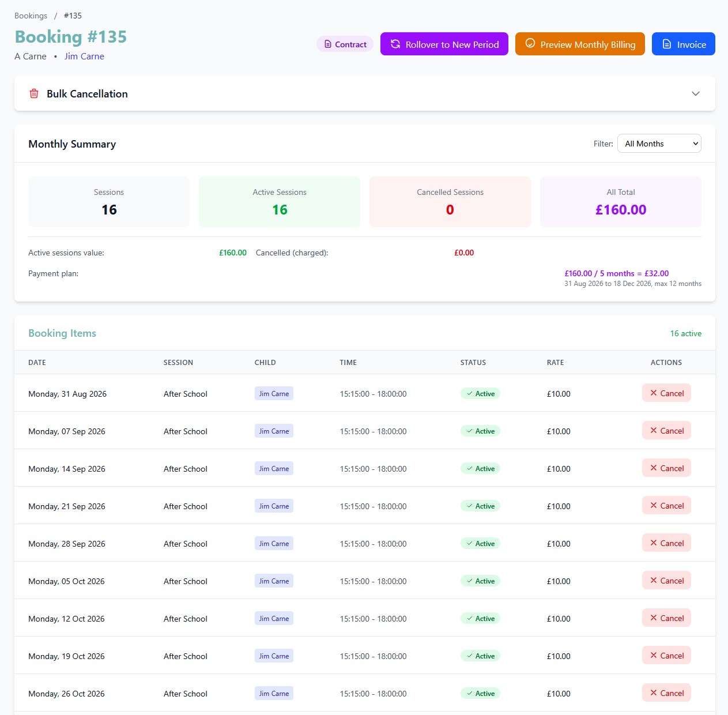Cancel the 19 Oct 2026 session
728x715 pixels.
click(x=666, y=656)
